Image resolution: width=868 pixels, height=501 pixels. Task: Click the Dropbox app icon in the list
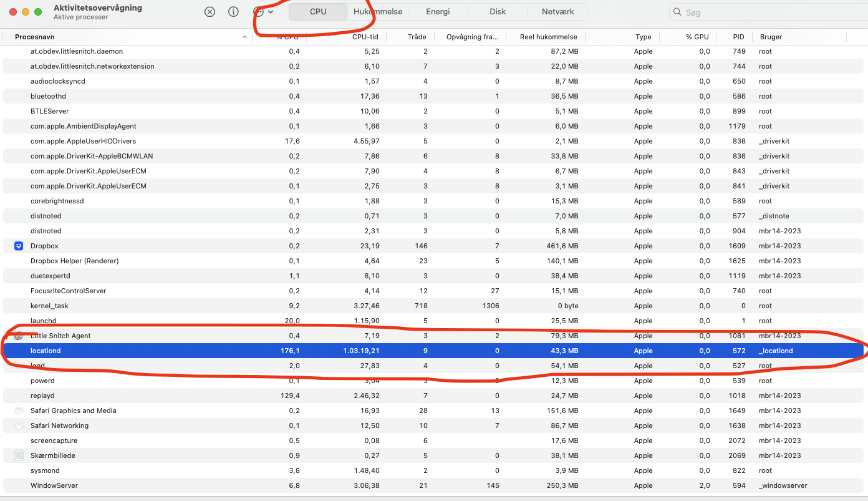coord(19,246)
